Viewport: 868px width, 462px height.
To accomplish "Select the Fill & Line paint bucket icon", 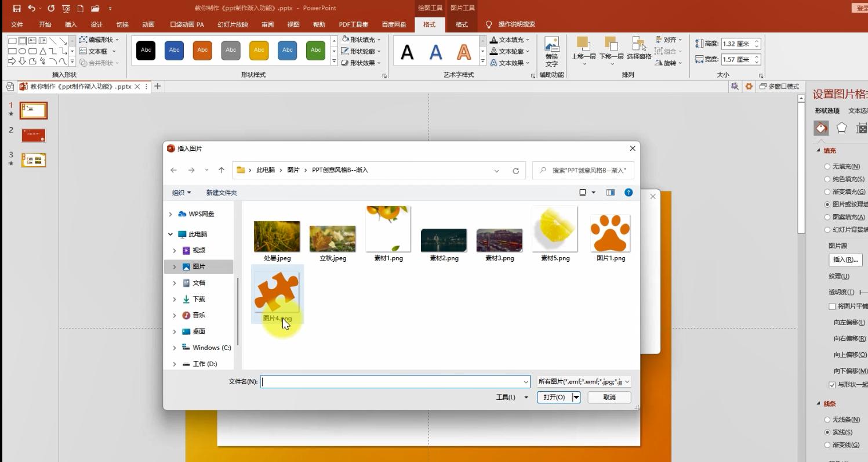I will click(x=821, y=128).
